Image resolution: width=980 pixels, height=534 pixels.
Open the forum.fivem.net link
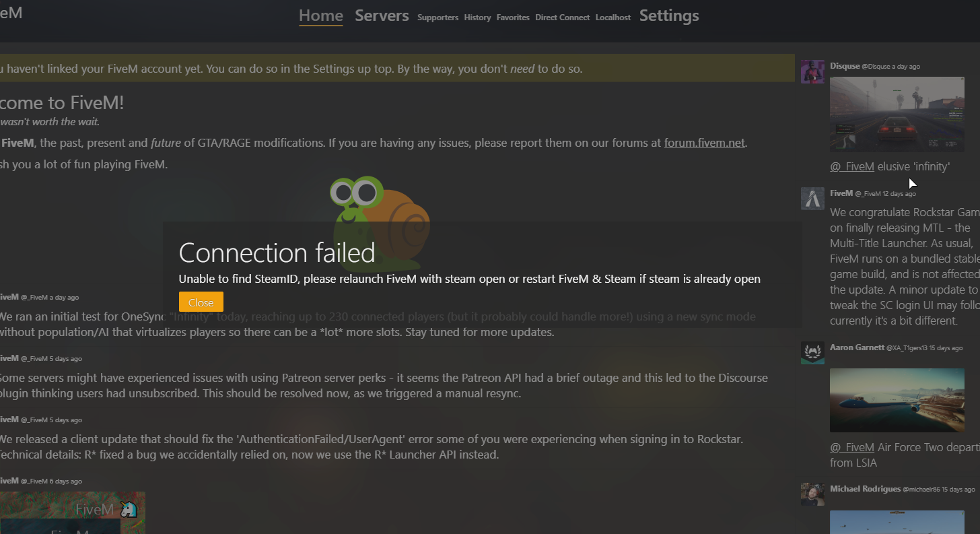tap(705, 143)
